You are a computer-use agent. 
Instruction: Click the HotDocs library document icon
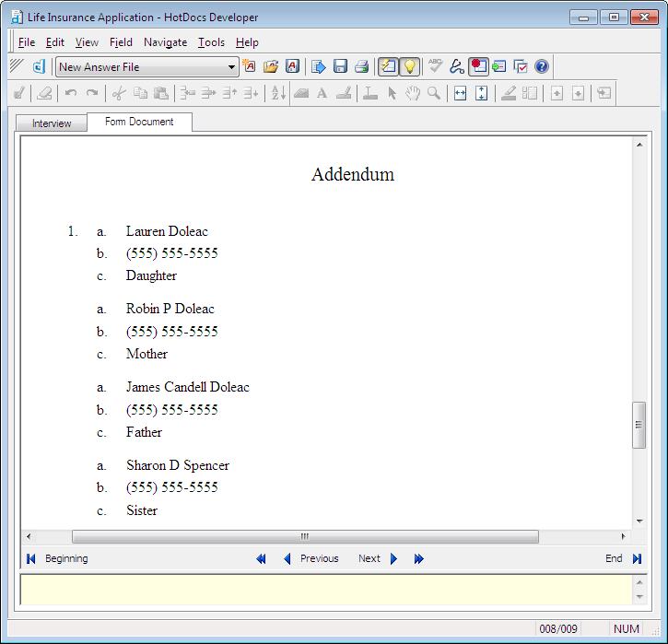39,66
